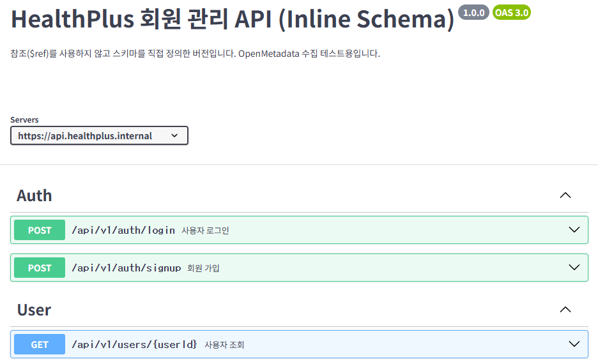Click the HealthPlus API title heading
Viewport: 598px width, 364px height.
click(233, 19)
